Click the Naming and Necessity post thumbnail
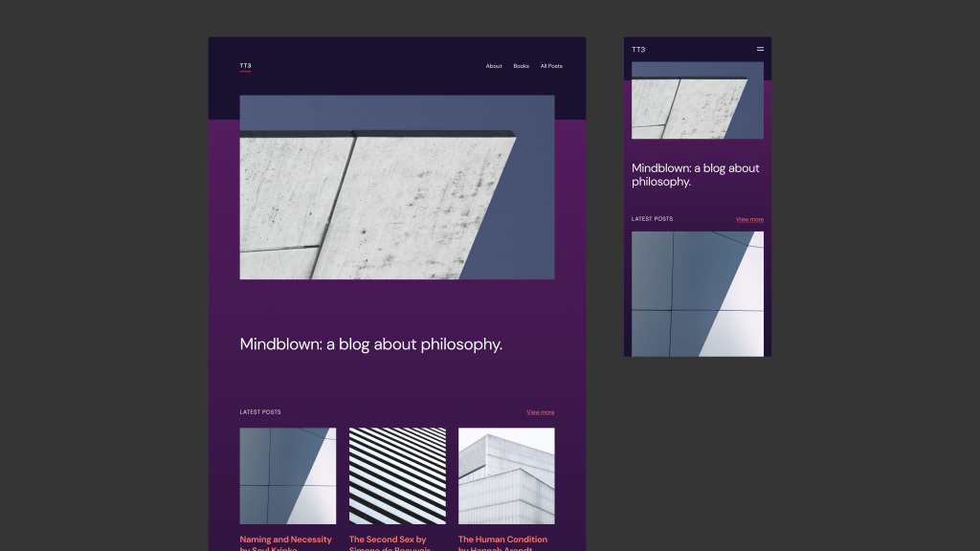 coord(287,474)
